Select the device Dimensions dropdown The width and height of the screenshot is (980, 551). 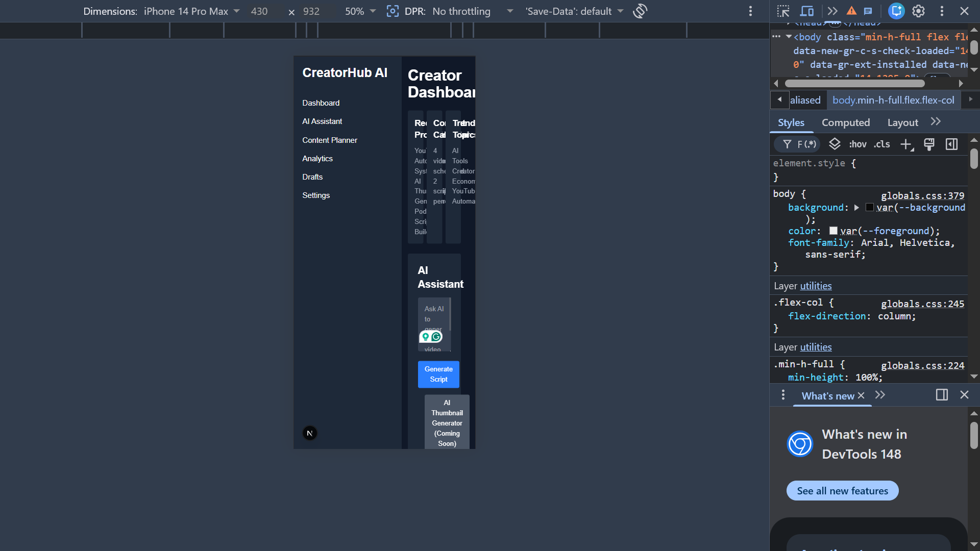[x=192, y=11]
